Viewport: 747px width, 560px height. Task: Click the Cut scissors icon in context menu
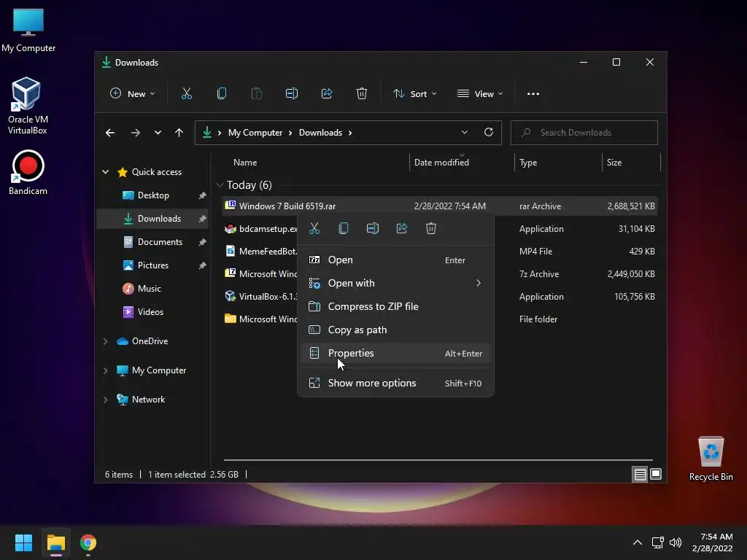click(314, 228)
